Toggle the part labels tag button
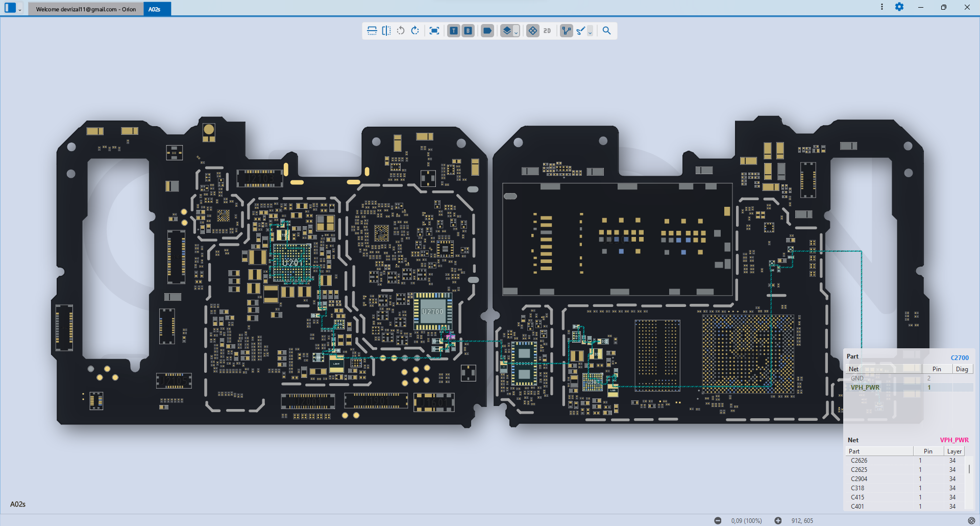This screenshot has height=526, width=980. click(487, 31)
